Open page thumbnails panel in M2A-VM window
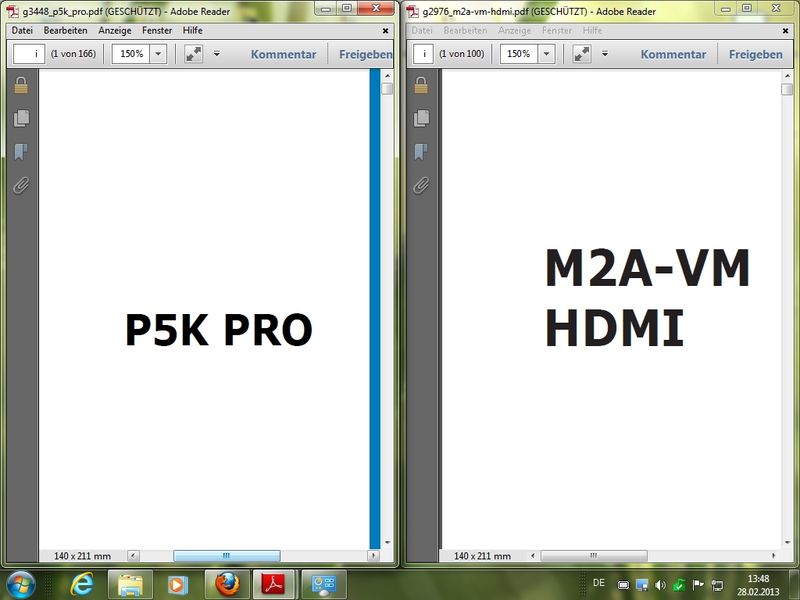The width and height of the screenshot is (800, 600). pos(421,118)
